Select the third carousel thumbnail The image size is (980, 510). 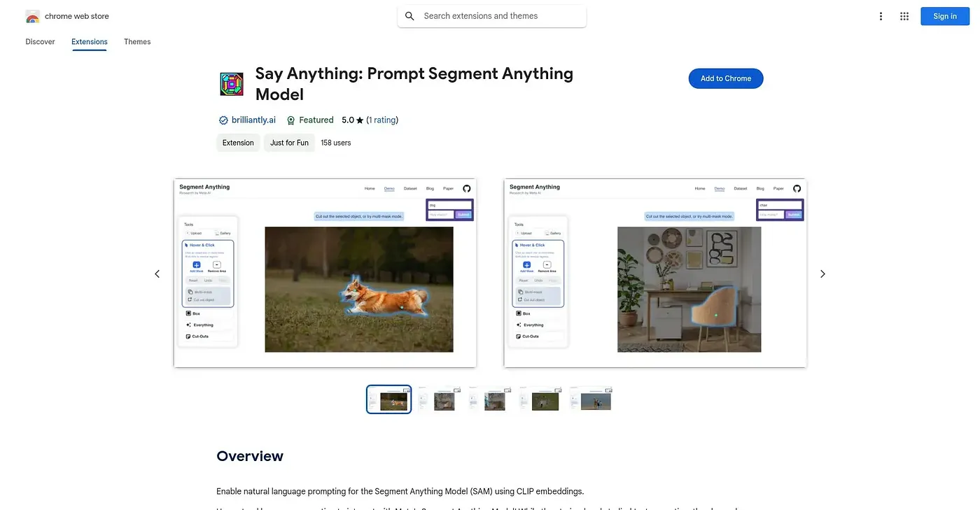[490, 399]
